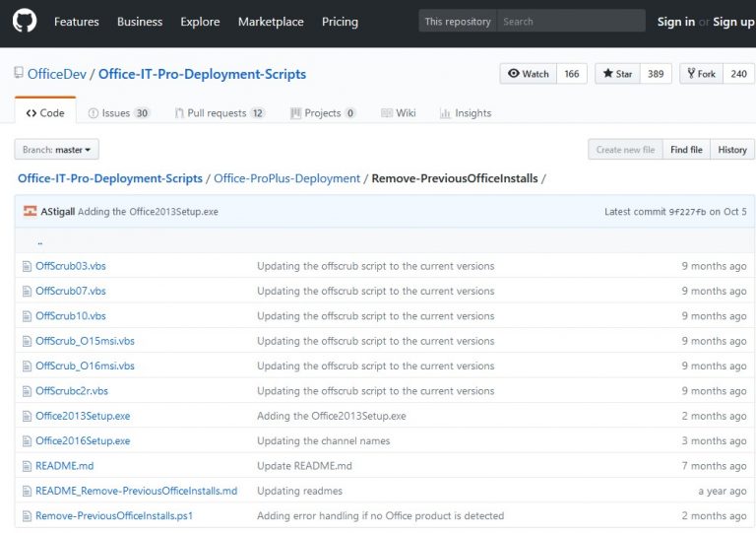756x533 pixels.
Task: Click the Create new file button
Action: [x=625, y=150]
